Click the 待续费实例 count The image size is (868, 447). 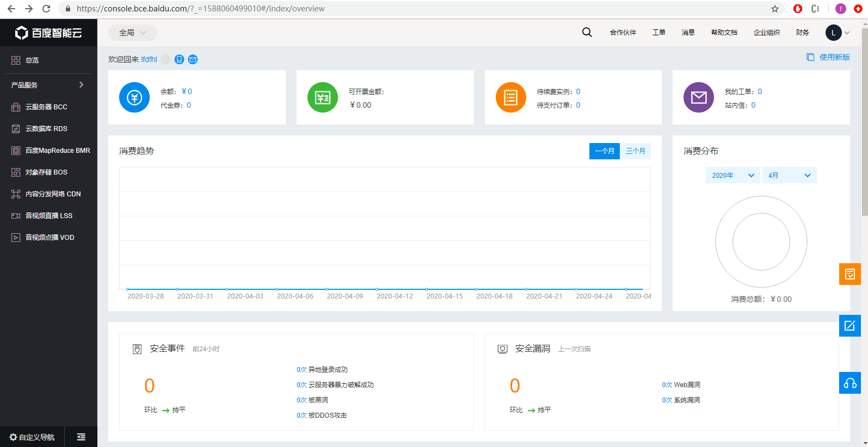click(x=578, y=91)
